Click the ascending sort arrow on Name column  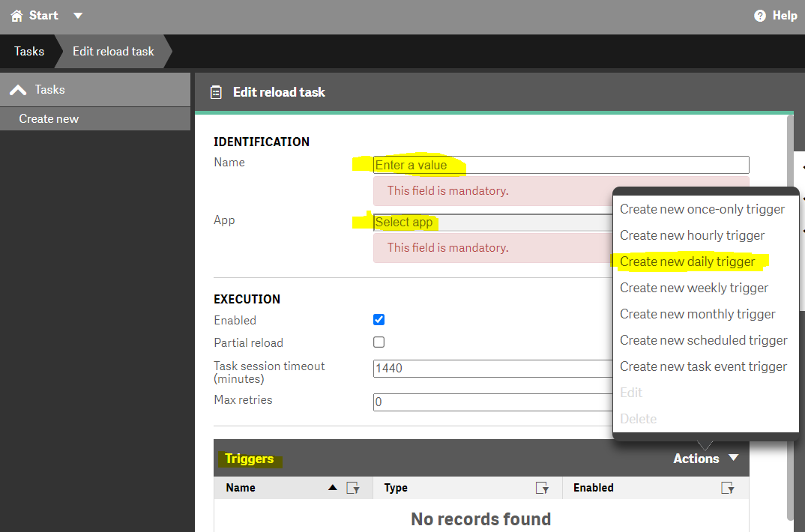click(332, 488)
